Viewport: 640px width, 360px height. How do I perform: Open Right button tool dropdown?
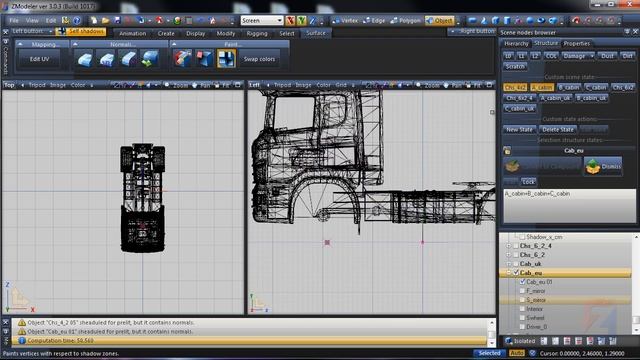coord(473,31)
